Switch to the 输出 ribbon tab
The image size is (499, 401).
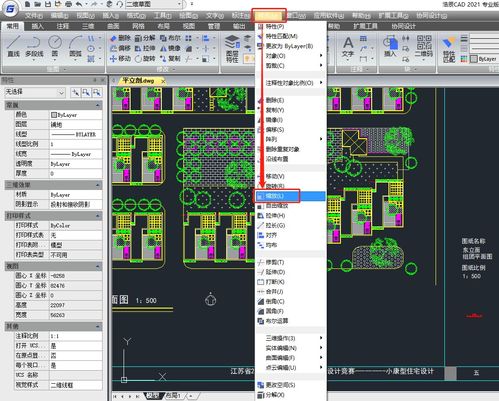coord(239,26)
